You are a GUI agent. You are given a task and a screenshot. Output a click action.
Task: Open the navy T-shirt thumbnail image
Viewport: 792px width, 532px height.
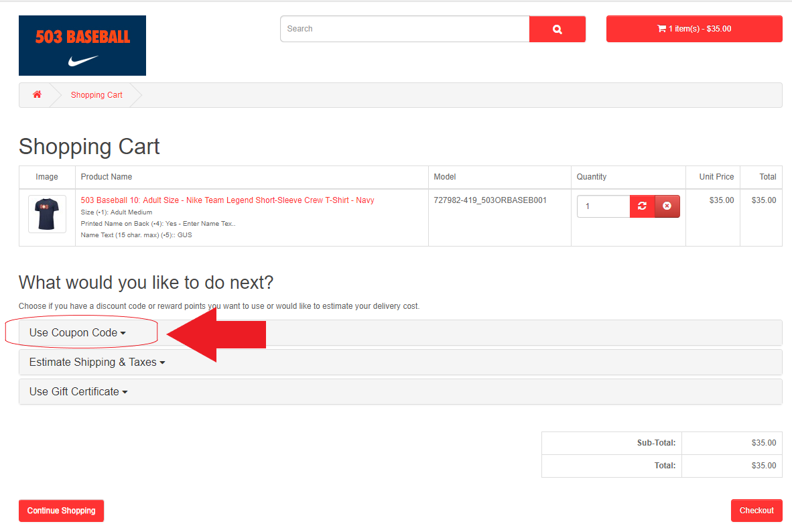(47, 214)
